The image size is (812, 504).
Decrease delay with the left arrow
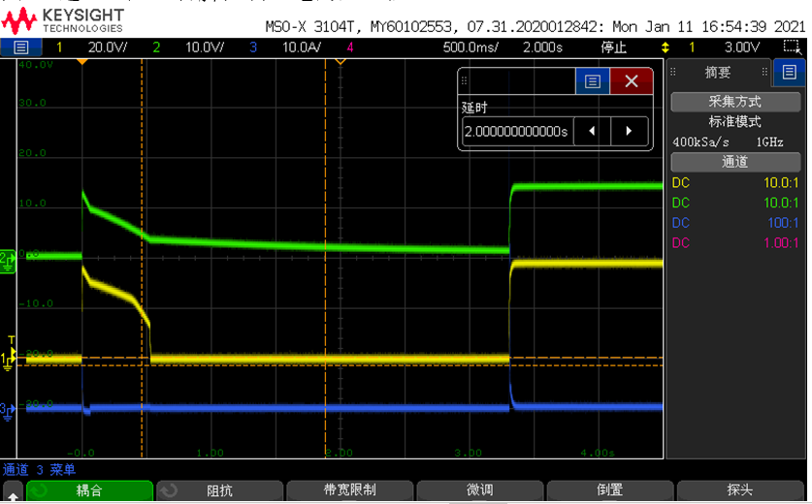pos(592,131)
